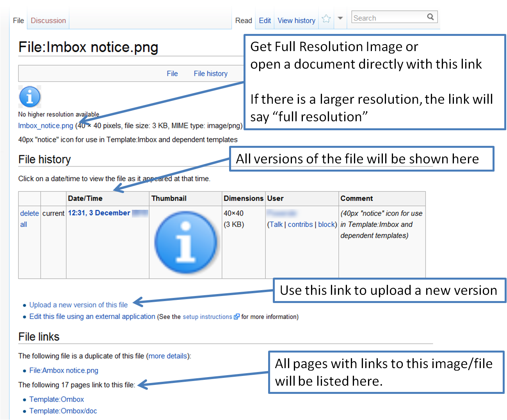
Task: Open File:Ambox notice.png duplicate link
Action: tap(64, 370)
